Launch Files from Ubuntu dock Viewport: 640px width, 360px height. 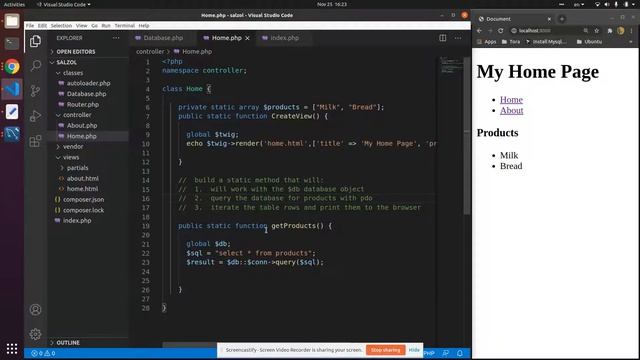coord(12,21)
